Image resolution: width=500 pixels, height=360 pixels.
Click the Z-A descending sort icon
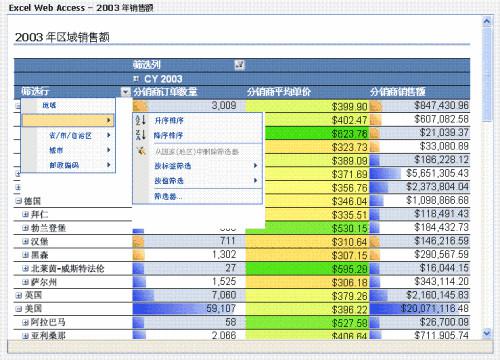click(141, 135)
